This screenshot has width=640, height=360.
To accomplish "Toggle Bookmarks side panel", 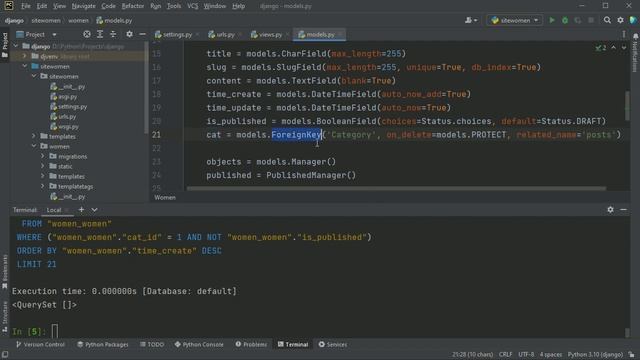I will [x=4, y=272].
